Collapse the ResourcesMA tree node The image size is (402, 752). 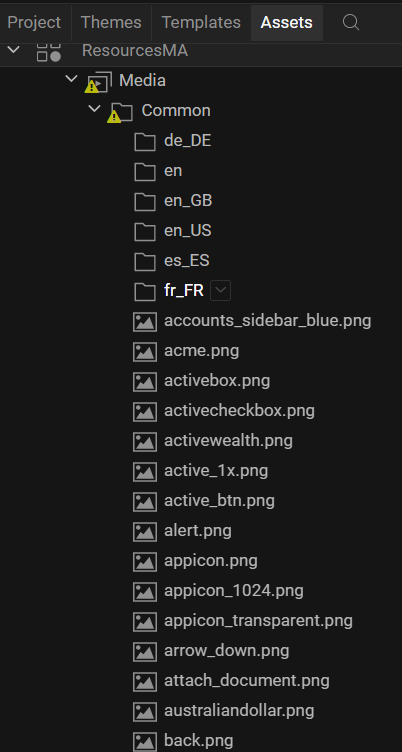point(14,49)
